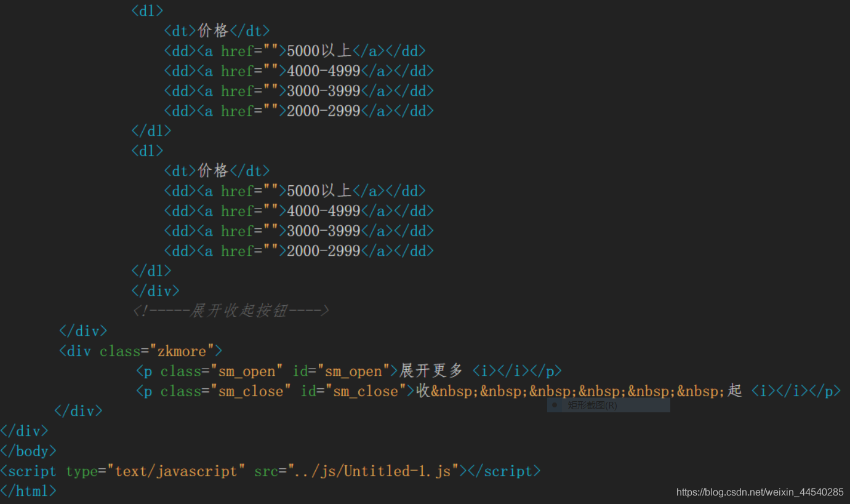Click the id="sm_open" attribute value

[354, 372]
